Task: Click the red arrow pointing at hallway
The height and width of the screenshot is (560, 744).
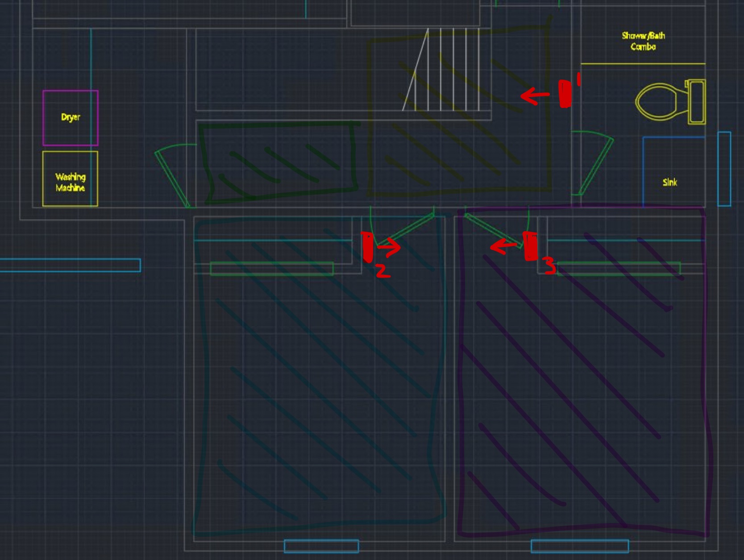Action: [534, 95]
